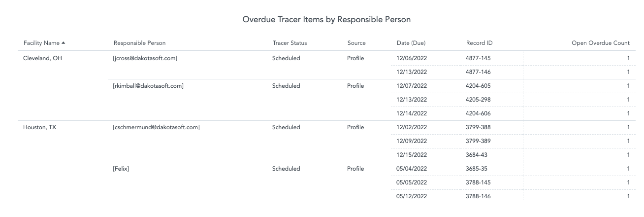
Task: Click cschmermund@dakotasoft.com responsible person cell
Action: point(156,127)
